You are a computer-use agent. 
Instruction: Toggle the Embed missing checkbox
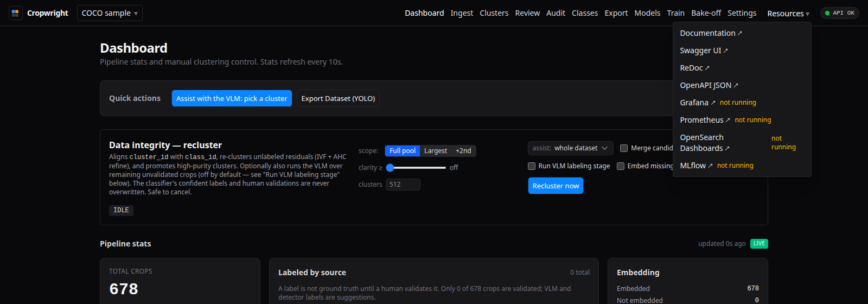pos(621,166)
